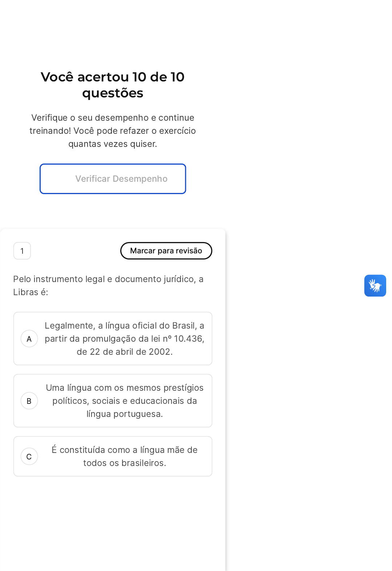Click the text 'Libras é:' in question

(31, 292)
